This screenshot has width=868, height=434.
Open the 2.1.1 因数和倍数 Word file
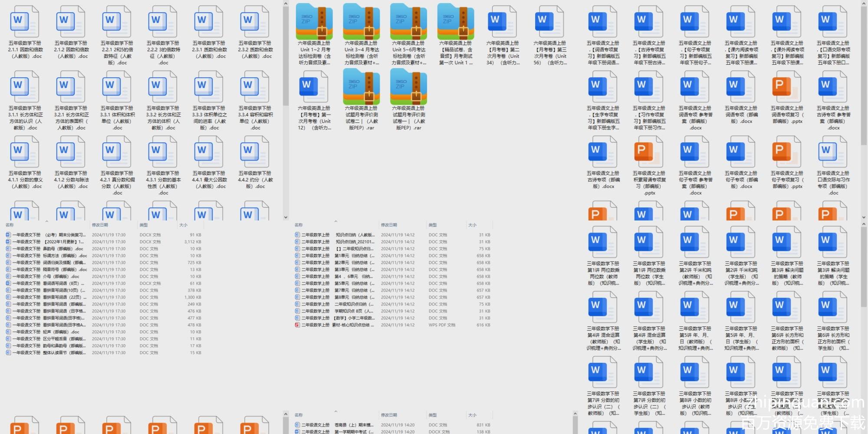click(x=25, y=23)
